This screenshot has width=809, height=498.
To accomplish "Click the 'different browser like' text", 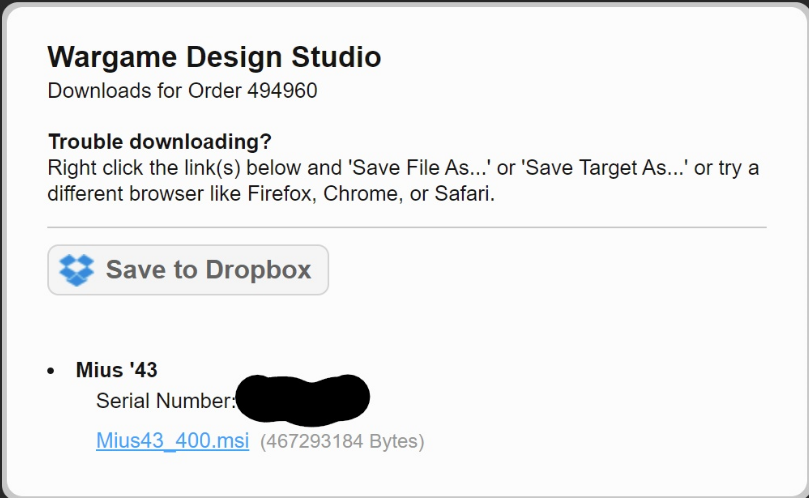I will (x=144, y=194).
